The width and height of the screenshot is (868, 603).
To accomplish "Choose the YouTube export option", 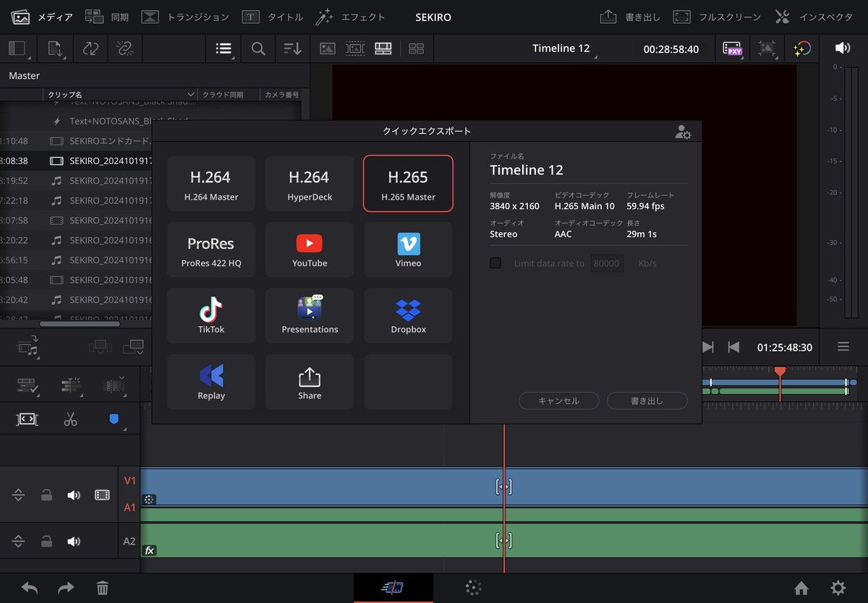I will coord(310,250).
